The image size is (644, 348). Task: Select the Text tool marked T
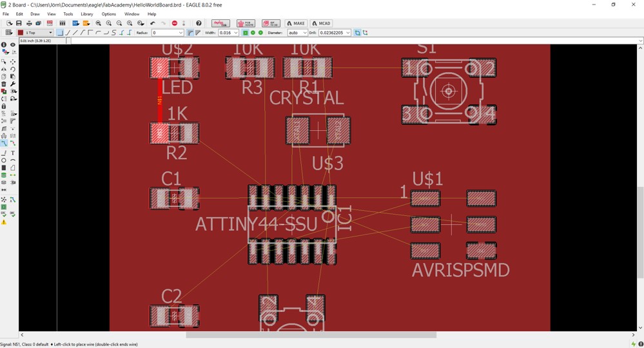[x=13, y=153]
